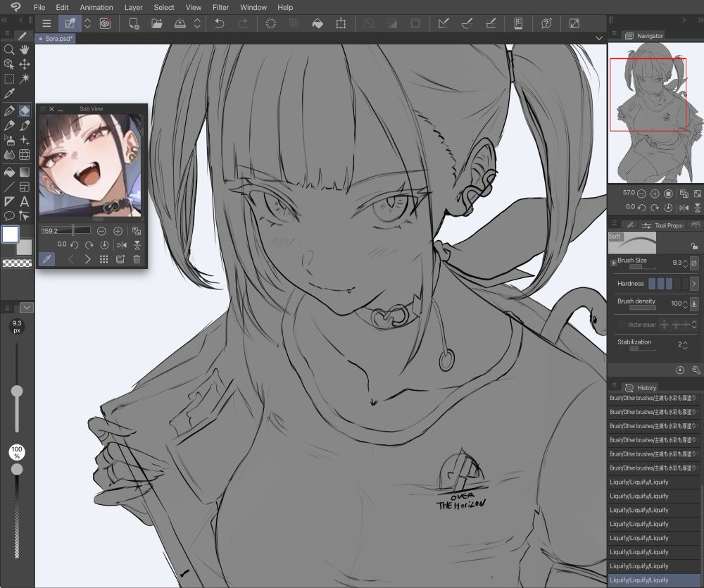The image size is (704, 588).
Task: Show the next Sub View image
Action: 87,259
